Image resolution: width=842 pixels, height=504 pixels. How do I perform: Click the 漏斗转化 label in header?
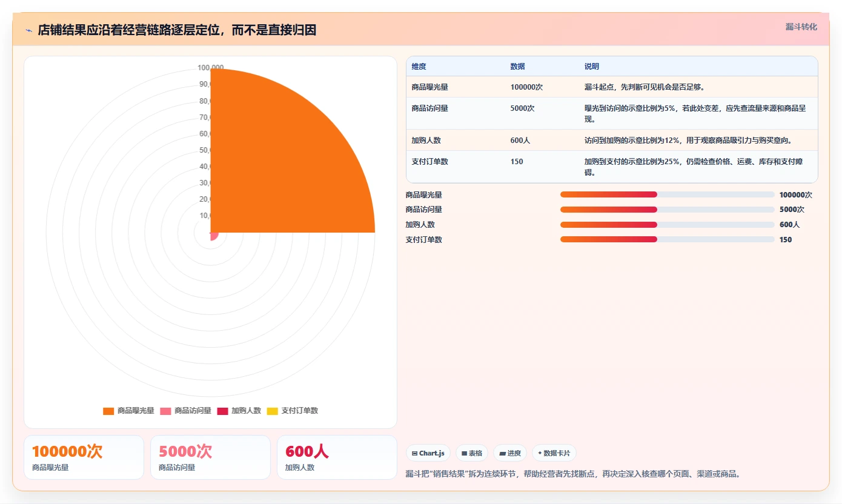tap(801, 27)
